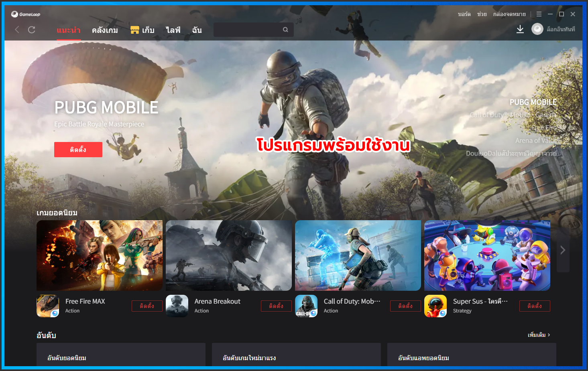This screenshot has height=371, width=588.
Task: Open the hamburger menu in the title bar
Action: pyautogui.click(x=539, y=14)
